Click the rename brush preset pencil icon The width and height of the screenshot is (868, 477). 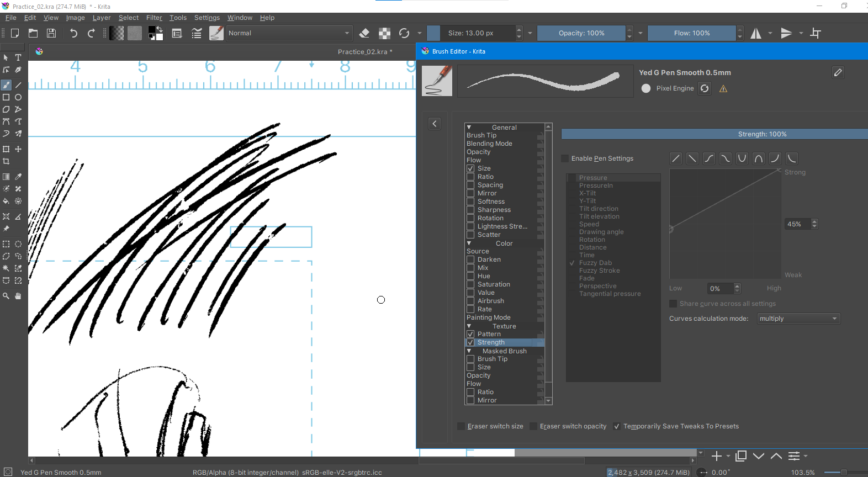(838, 72)
